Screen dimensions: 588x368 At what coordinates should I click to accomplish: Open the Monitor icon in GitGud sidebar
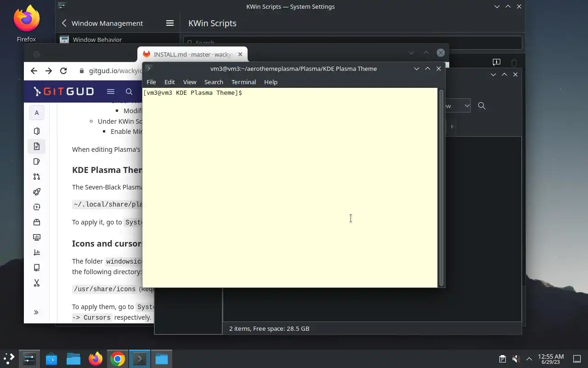point(37,237)
